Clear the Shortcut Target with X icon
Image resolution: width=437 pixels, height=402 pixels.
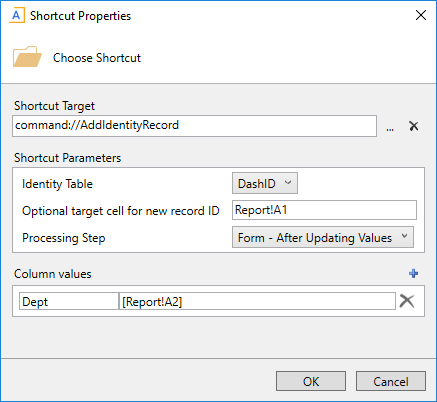point(414,126)
